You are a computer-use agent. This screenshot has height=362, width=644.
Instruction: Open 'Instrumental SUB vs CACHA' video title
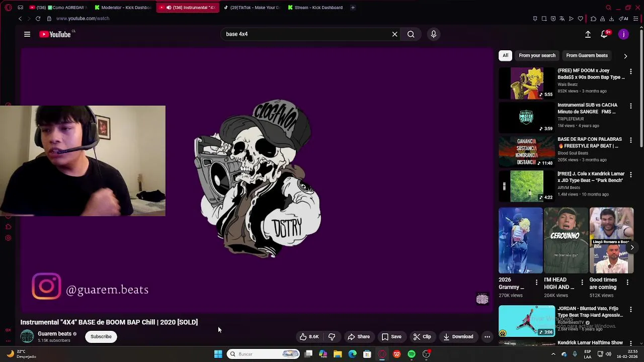click(x=587, y=109)
